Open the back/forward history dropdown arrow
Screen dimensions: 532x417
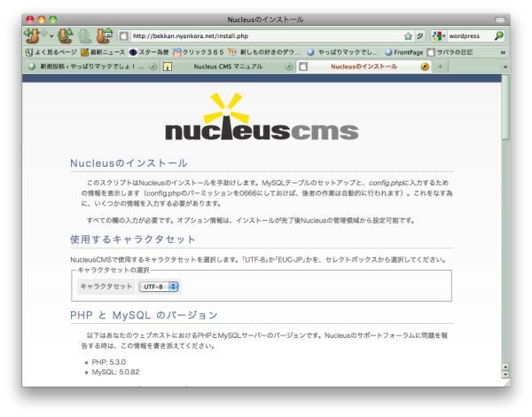(51, 36)
